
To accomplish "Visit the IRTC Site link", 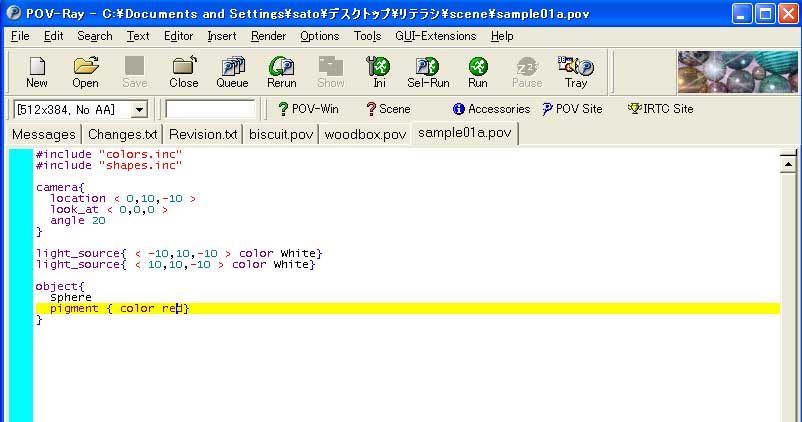I will click(x=661, y=109).
